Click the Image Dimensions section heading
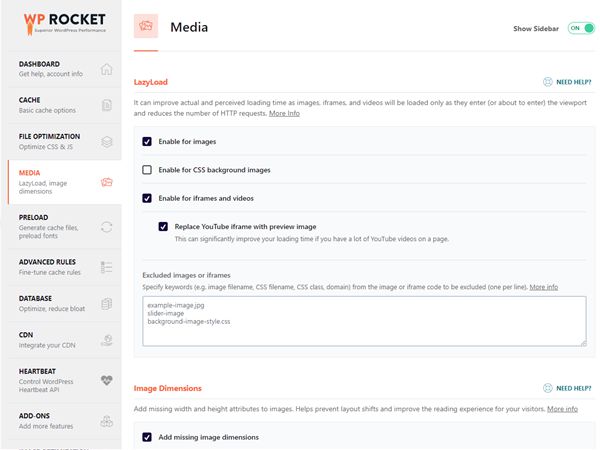Viewport: 600px width, 450px height. 168,388
